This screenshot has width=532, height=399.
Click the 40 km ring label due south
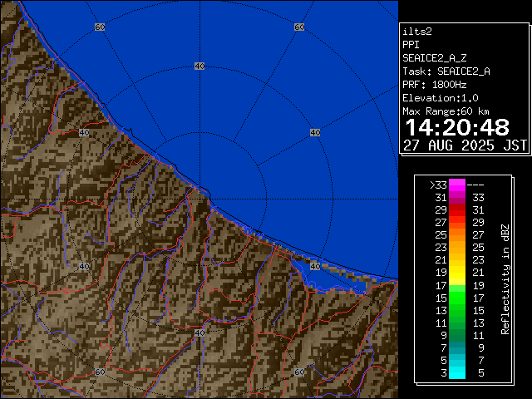199,332
